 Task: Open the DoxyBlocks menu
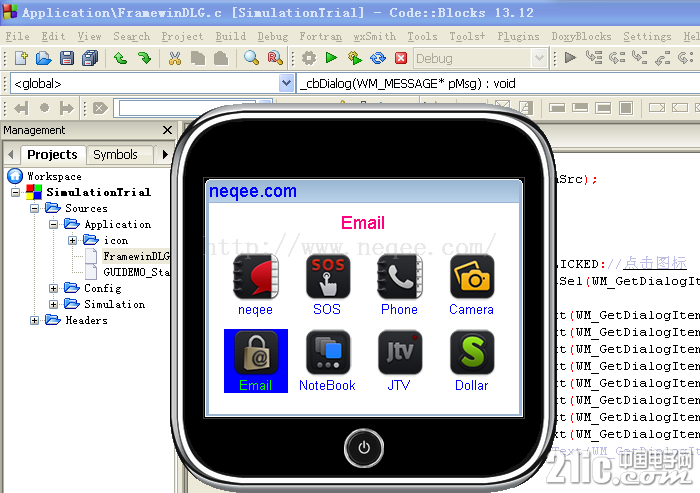(581, 37)
